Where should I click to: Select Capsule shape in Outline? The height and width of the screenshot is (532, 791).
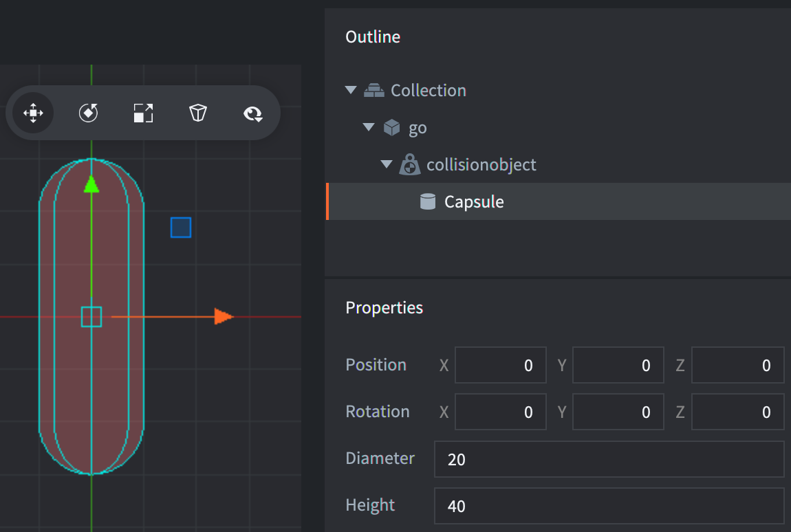[474, 202]
